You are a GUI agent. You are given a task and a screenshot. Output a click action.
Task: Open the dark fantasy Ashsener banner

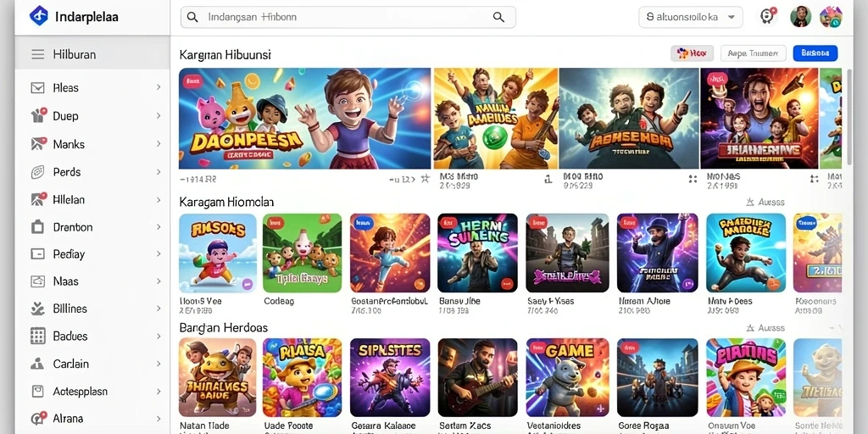point(630,119)
